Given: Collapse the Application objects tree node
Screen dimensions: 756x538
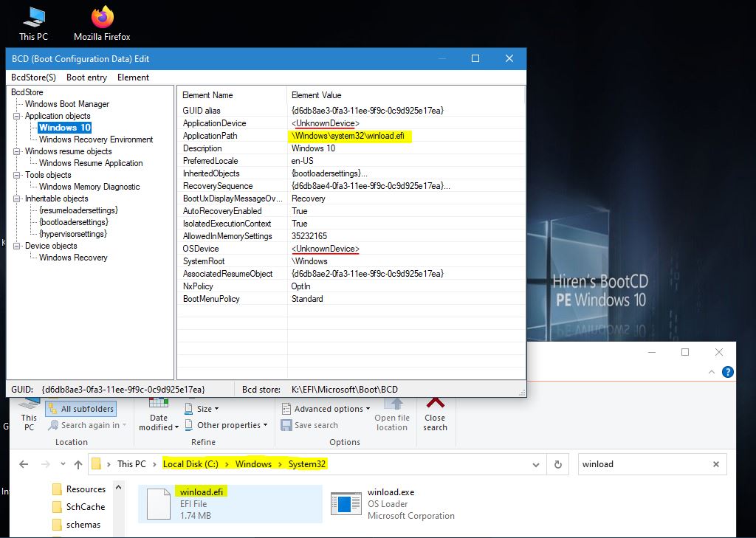Looking at the screenshot, I should point(17,116).
